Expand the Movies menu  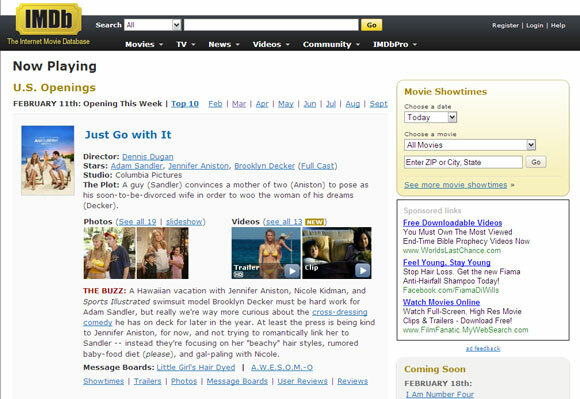coord(144,44)
